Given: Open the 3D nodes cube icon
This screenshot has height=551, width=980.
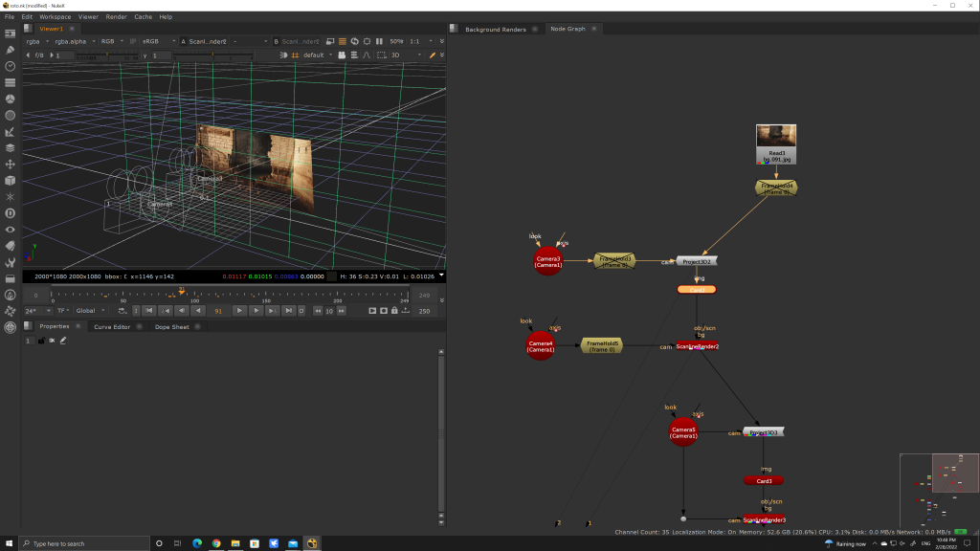Looking at the screenshot, I should 10,181.
